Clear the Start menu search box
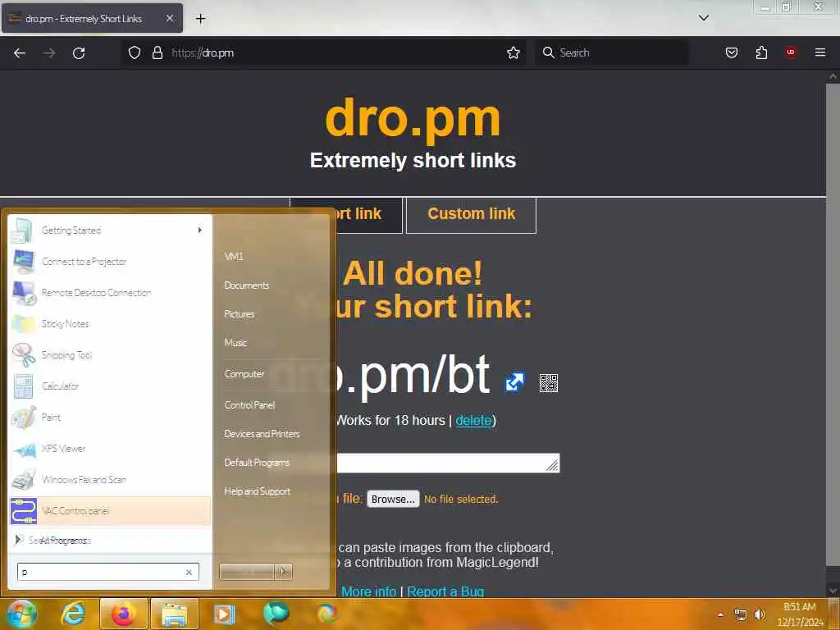Image resolution: width=840 pixels, height=630 pixels. point(189,572)
